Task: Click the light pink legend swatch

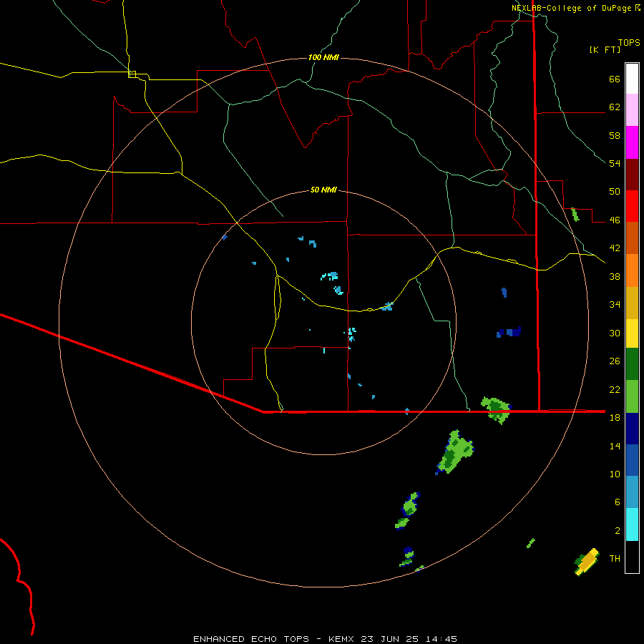Action: tap(632, 109)
